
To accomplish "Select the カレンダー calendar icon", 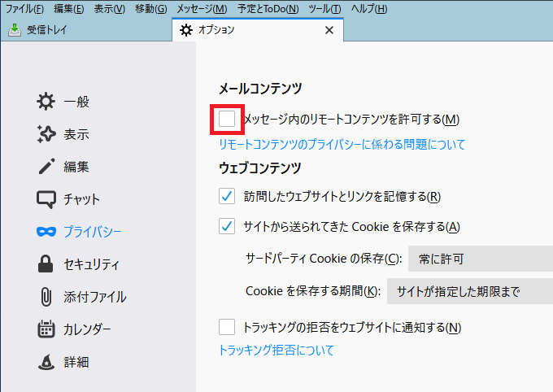I will (46, 329).
